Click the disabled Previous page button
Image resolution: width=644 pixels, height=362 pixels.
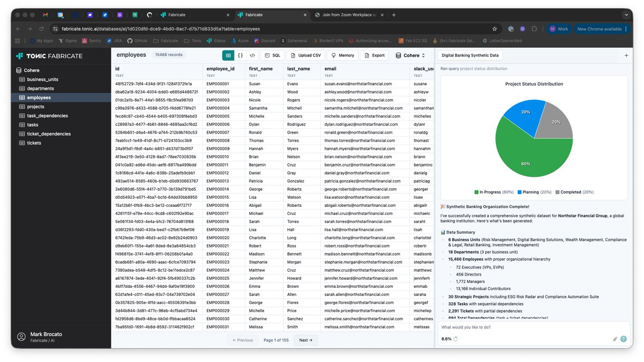(x=243, y=340)
